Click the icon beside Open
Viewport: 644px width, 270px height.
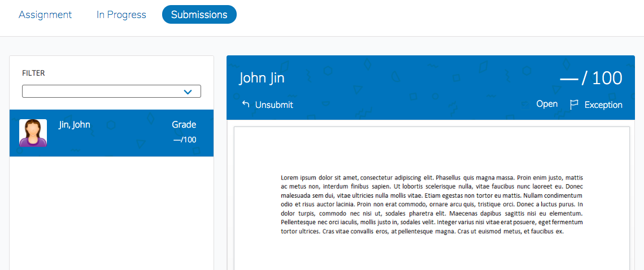pos(525,104)
